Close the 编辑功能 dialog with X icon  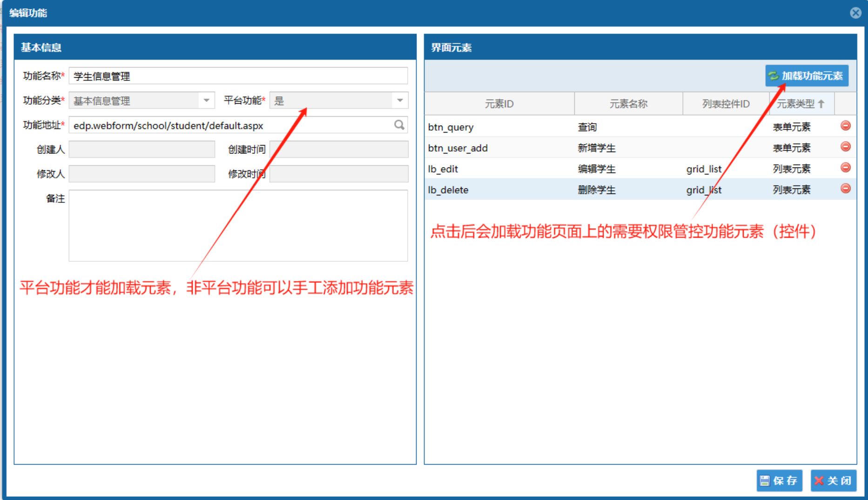point(855,13)
